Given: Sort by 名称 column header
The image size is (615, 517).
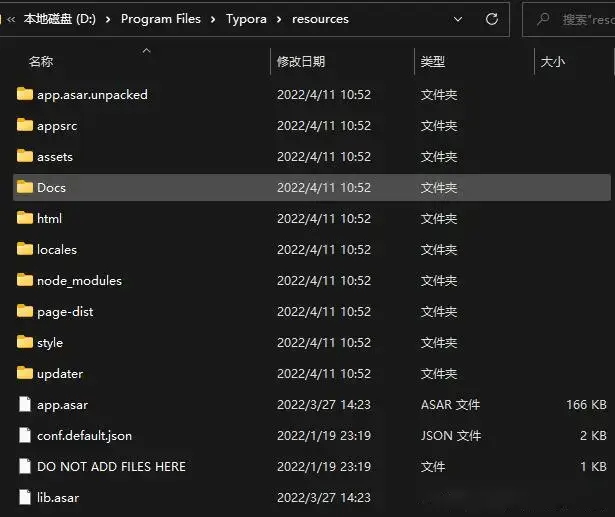Looking at the screenshot, I should [41, 62].
